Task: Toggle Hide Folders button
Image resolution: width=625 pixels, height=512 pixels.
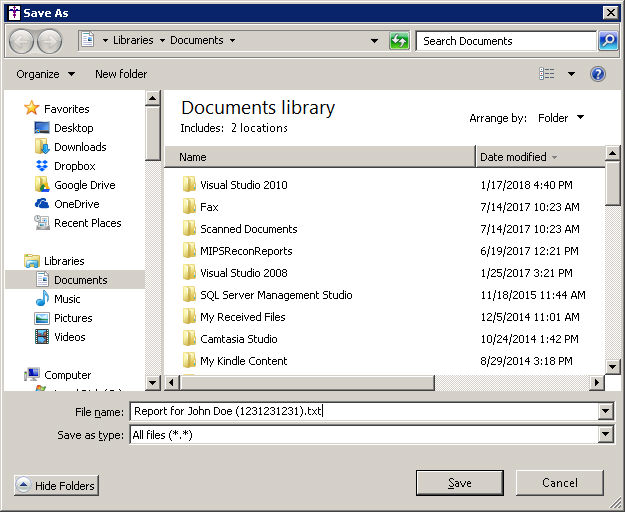Action: pyautogui.click(x=57, y=486)
